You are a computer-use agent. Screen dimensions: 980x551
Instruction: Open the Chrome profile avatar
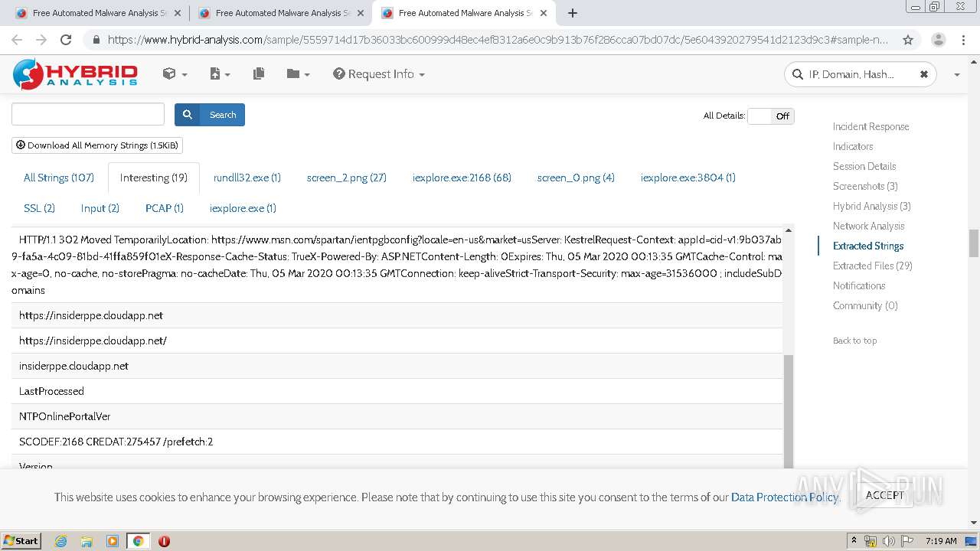938,40
